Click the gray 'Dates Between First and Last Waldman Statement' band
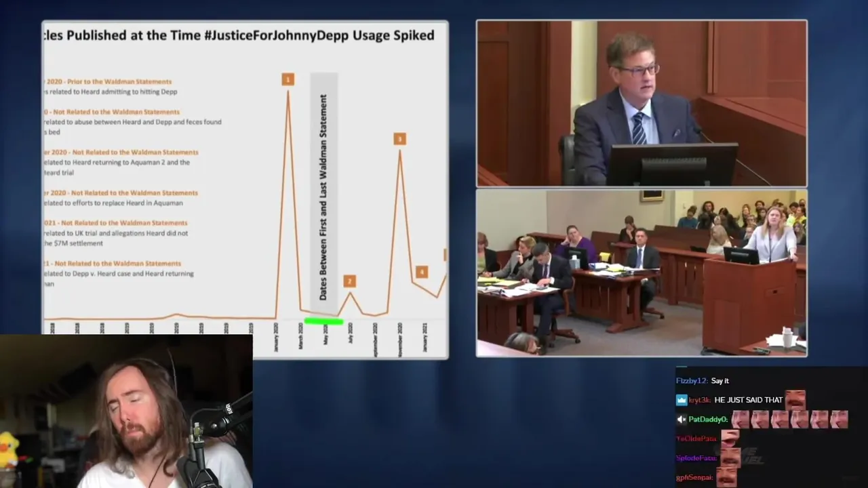 pos(323,193)
